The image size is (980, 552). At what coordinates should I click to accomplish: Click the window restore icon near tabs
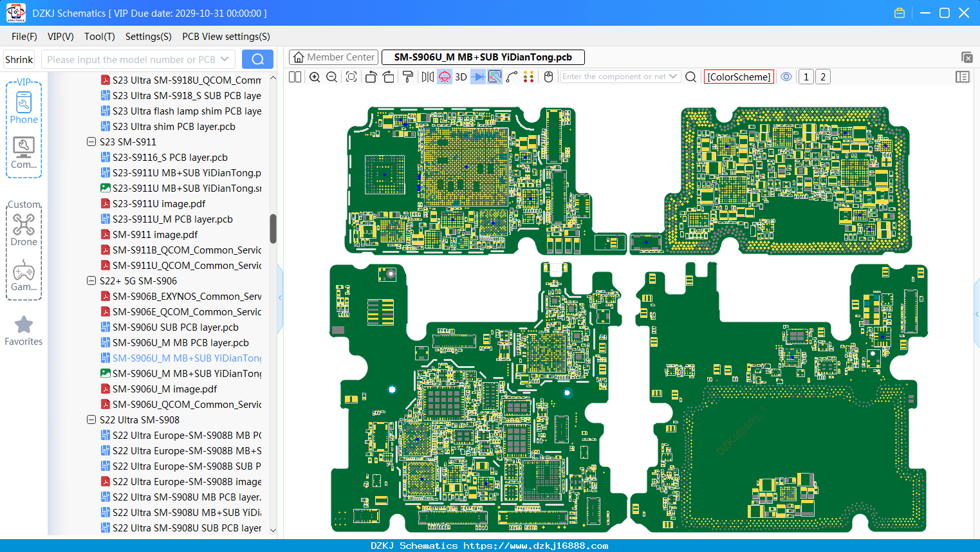[966, 57]
